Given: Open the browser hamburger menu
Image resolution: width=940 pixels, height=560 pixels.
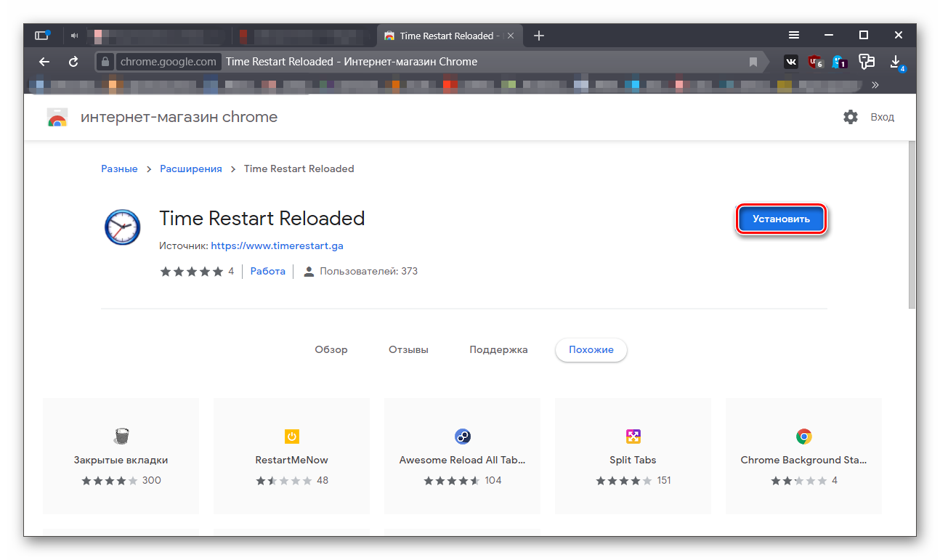Looking at the screenshot, I should [794, 35].
